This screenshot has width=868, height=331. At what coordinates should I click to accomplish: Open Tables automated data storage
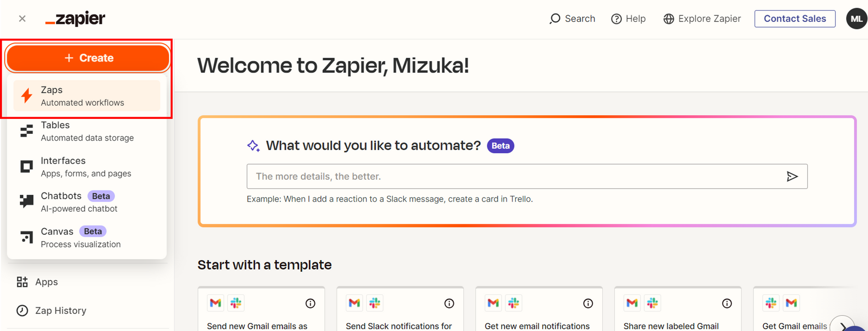coord(87,131)
